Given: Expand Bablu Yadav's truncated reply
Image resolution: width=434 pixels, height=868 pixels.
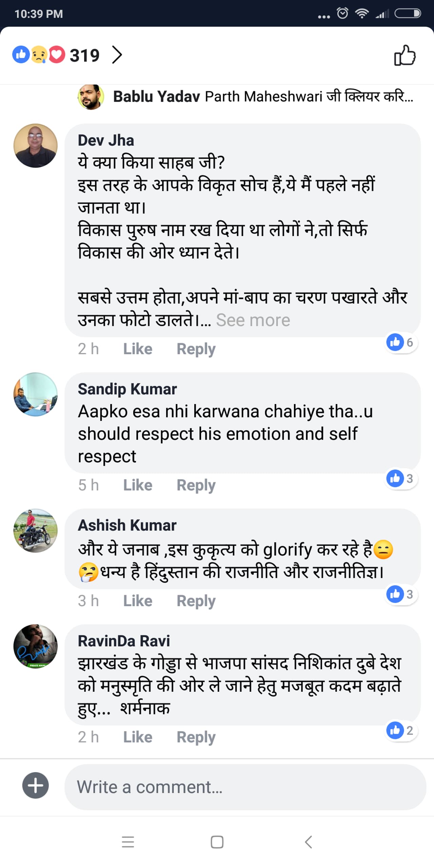Looking at the screenshot, I should (x=263, y=97).
